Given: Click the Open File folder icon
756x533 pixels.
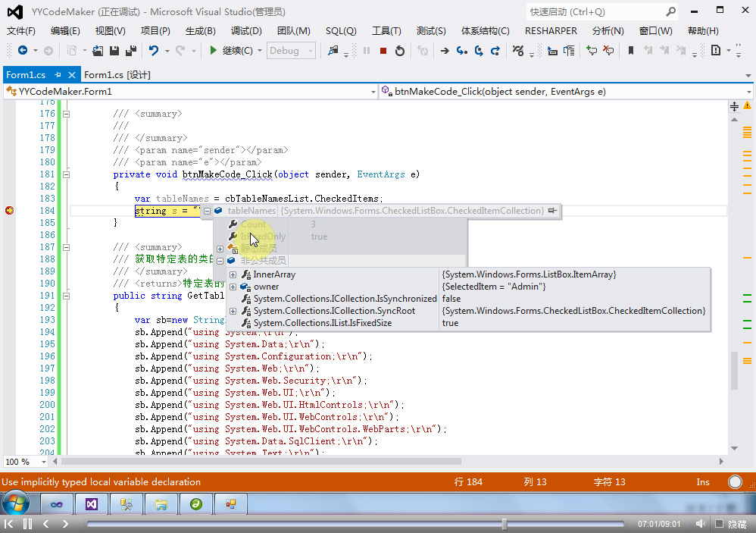Looking at the screenshot, I should 98,50.
